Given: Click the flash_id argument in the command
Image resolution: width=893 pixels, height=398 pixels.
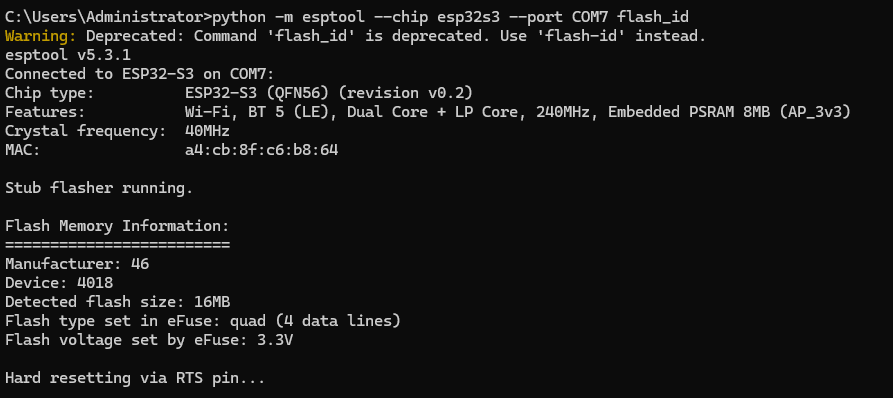Looking at the screenshot, I should [653, 17].
